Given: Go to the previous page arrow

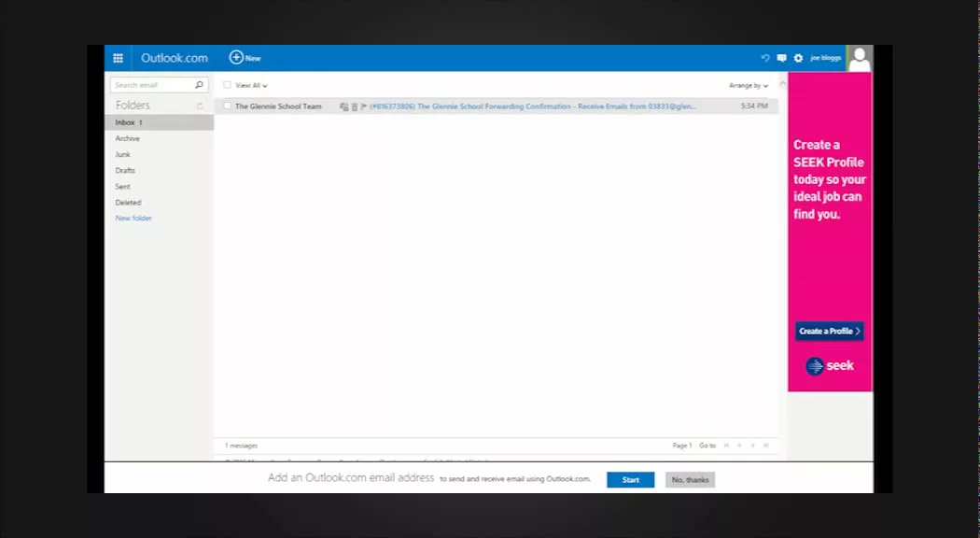Looking at the screenshot, I should click(739, 446).
